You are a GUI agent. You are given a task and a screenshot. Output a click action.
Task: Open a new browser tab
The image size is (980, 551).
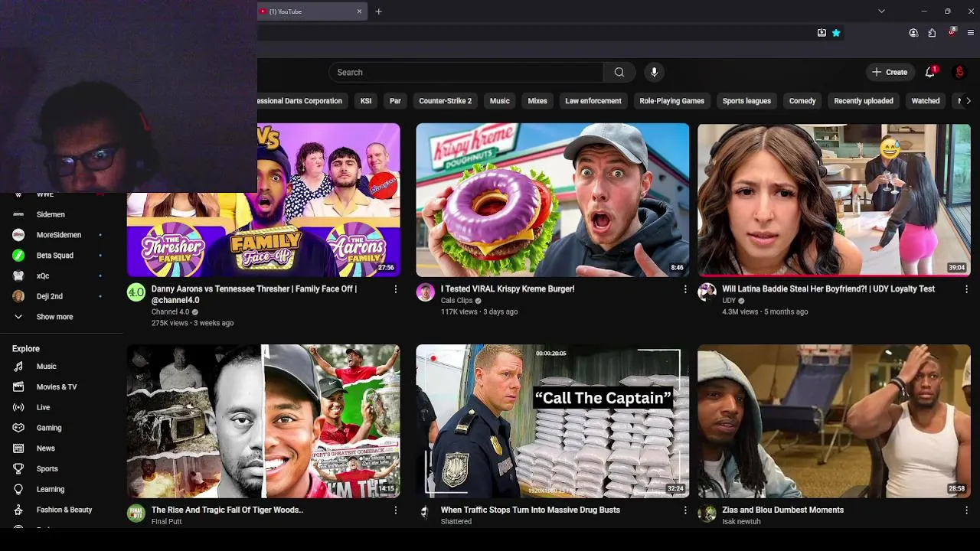click(x=378, y=11)
